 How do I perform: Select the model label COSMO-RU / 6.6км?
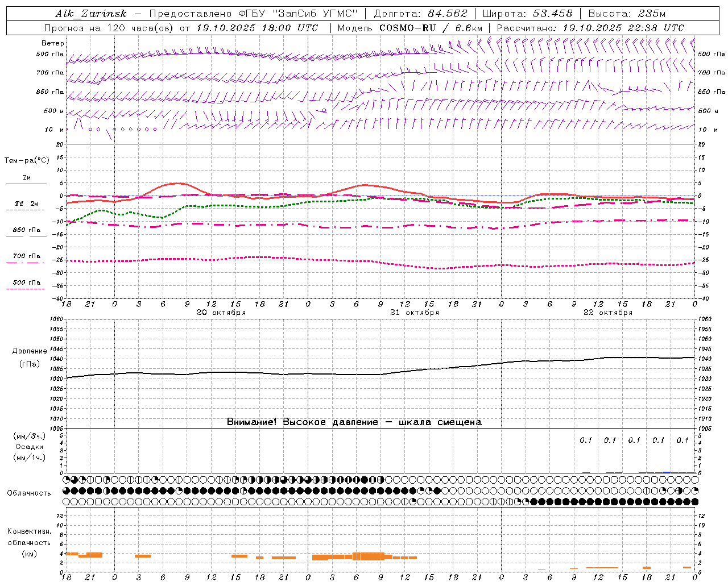(x=431, y=28)
